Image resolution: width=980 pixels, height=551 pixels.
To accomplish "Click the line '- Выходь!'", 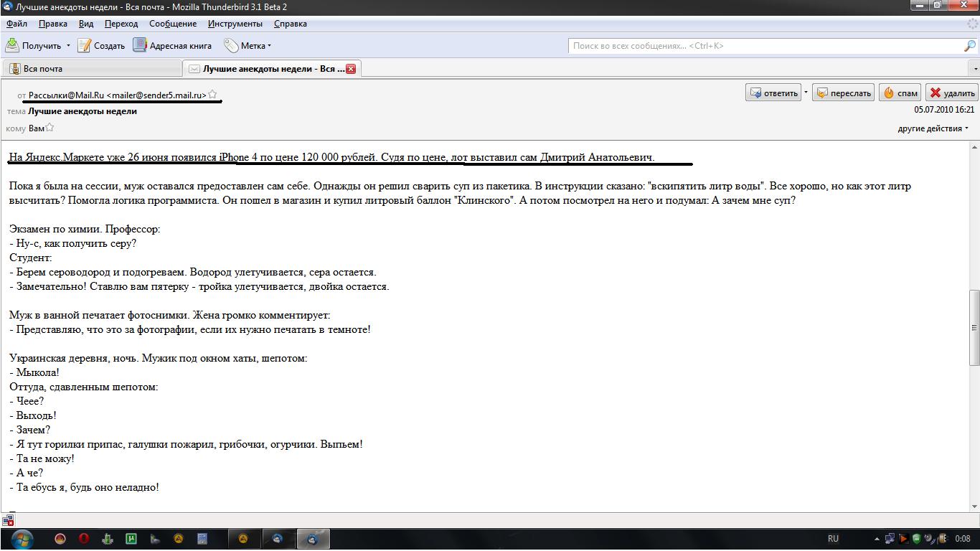I will pyautogui.click(x=33, y=415).
